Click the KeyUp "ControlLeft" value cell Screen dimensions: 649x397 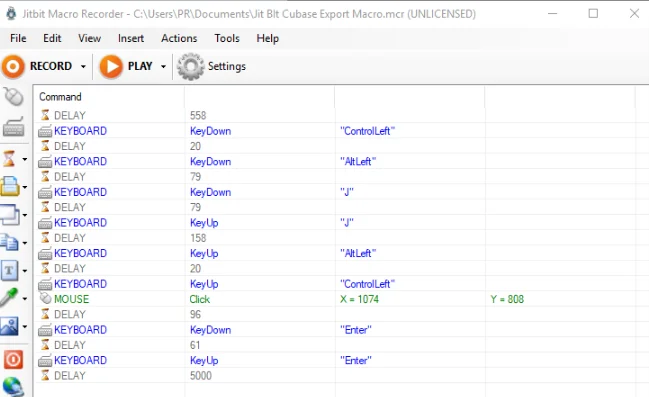click(368, 284)
